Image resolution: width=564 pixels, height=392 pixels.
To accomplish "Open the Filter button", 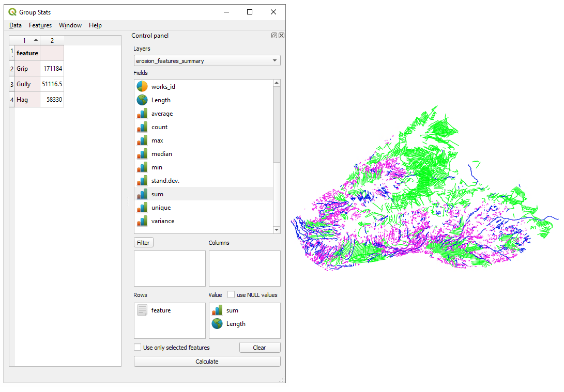I will point(143,243).
